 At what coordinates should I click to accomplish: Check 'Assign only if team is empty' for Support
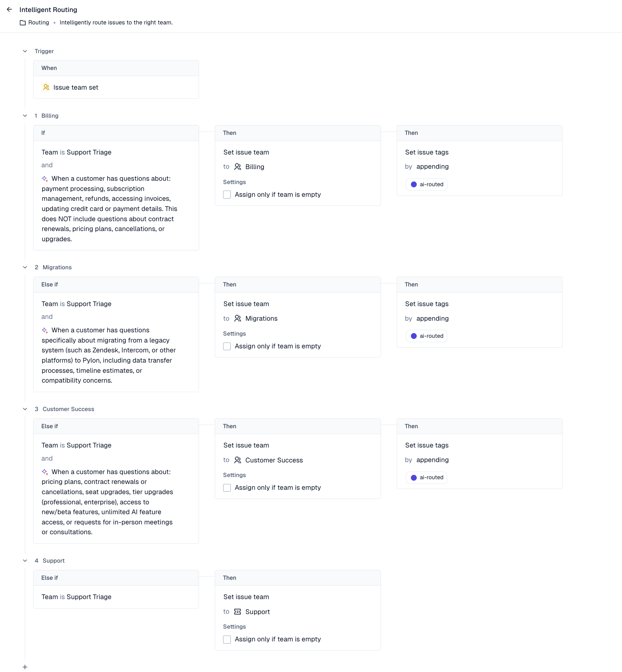pyautogui.click(x=227, y=640)
